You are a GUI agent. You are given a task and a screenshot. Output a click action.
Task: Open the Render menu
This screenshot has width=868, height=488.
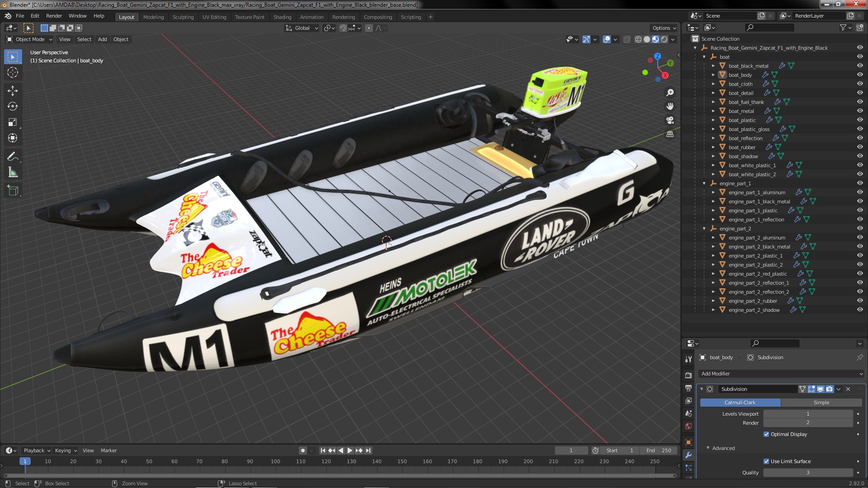point(54,16)
